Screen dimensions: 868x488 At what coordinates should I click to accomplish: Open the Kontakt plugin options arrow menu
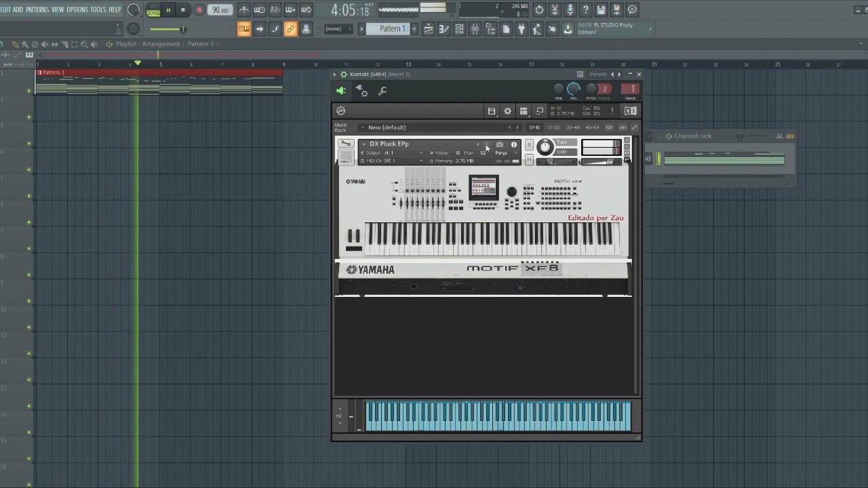[335, 74]
